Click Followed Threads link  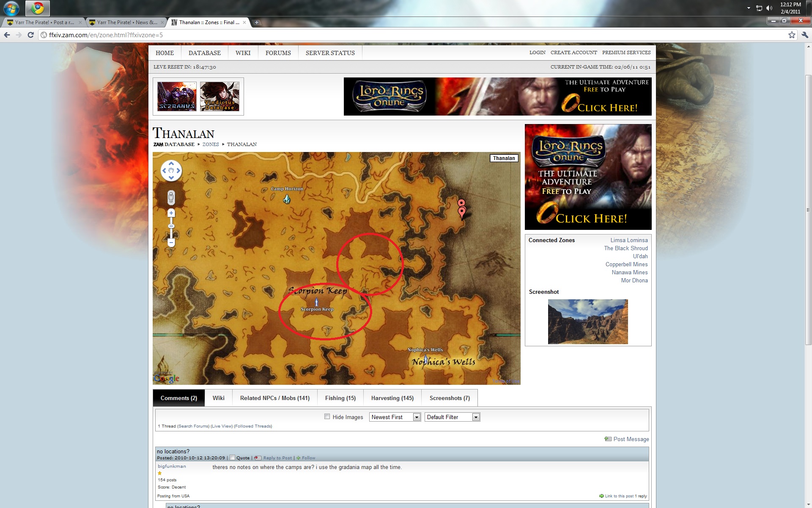tap(253, 426)
